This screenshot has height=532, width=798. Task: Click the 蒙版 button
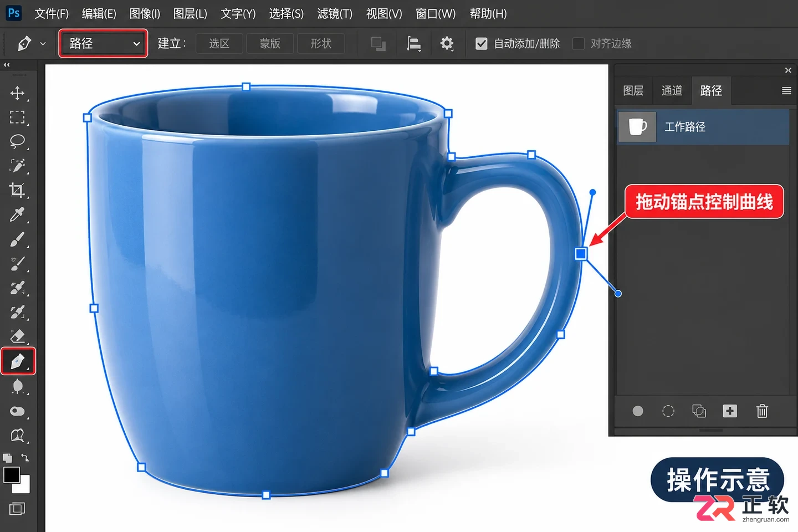pos(270,43)
